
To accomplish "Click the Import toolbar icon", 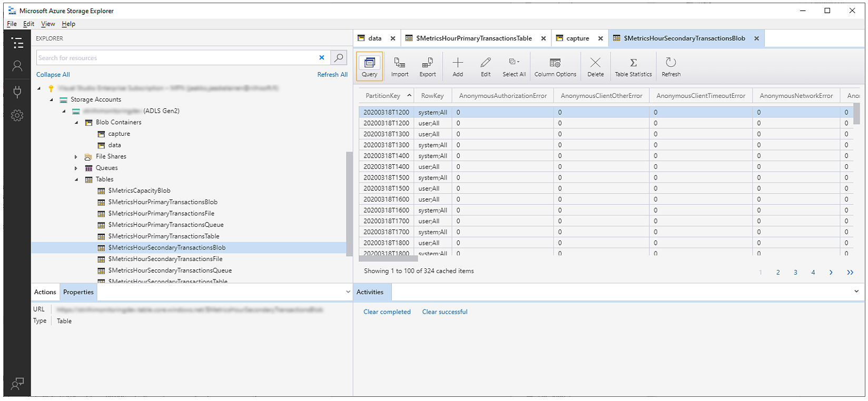I will pyautogui.click(x=400, y=67).
